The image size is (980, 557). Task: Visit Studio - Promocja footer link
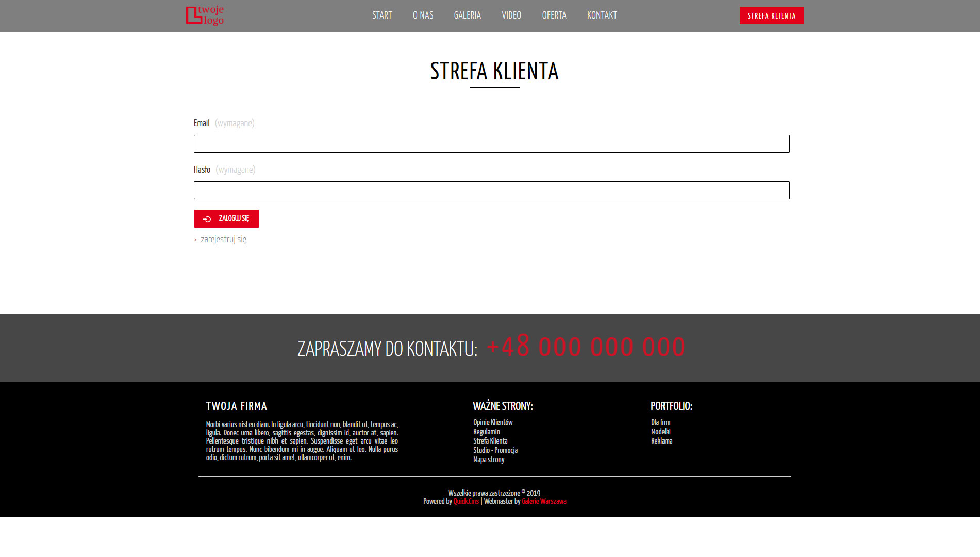pos(495,450)
